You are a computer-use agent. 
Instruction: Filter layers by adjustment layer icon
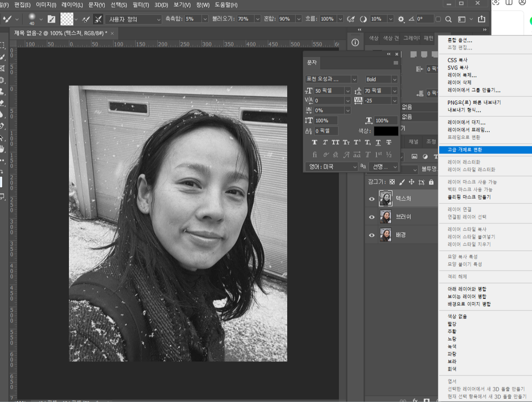425,156
